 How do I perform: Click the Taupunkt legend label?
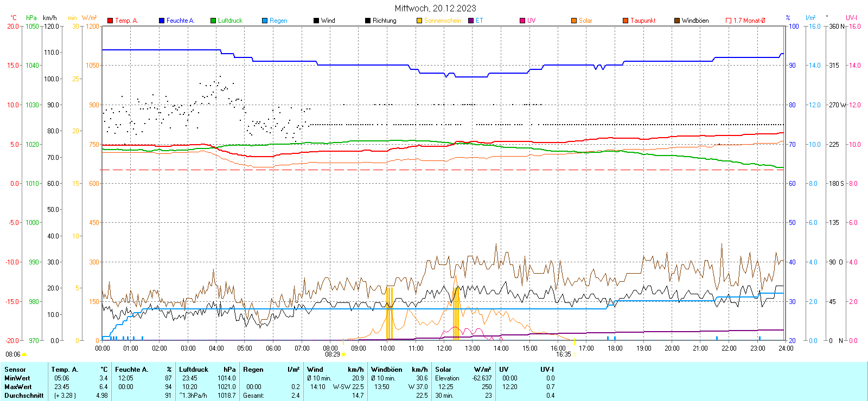(x=643, y=21)
